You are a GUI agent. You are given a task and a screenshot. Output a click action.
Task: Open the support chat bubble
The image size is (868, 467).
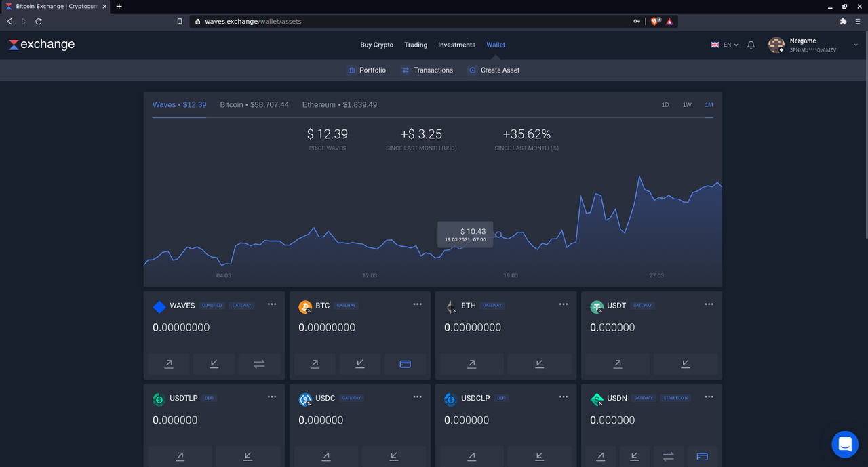click(x=845, y=445)
